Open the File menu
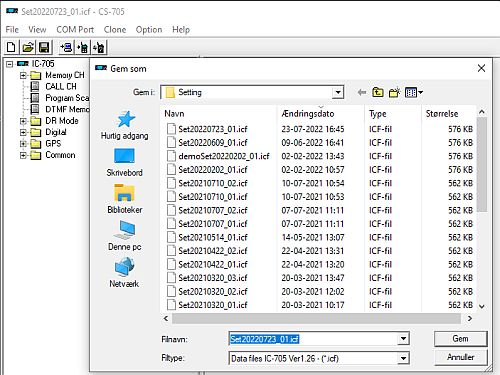Screen dimensions: 500x375 pyautogui.click(x=12, y=30)
